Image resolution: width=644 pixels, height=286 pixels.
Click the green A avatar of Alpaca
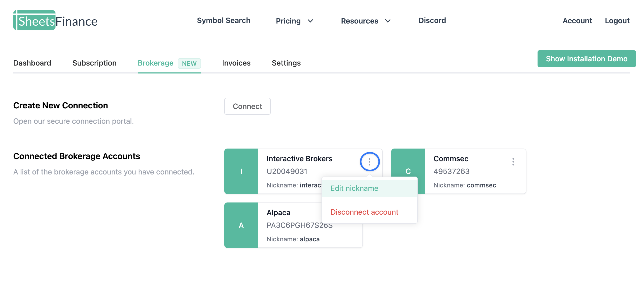coord(241,225)
